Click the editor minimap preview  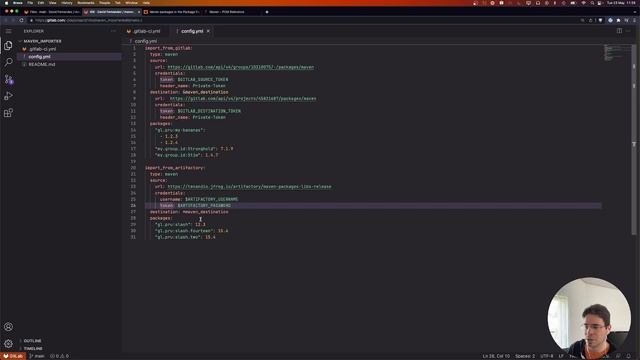pyautogui.click(x=617, y=53)
